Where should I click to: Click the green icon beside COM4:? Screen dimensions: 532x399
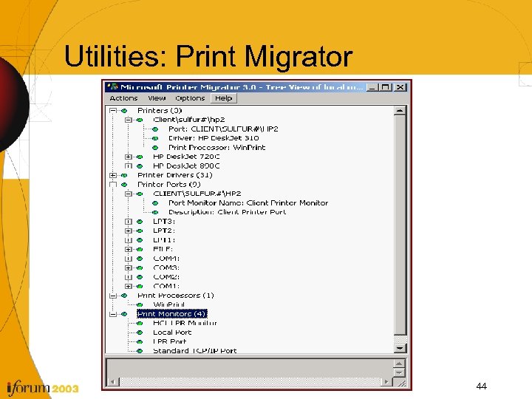(x=140, y=259)
